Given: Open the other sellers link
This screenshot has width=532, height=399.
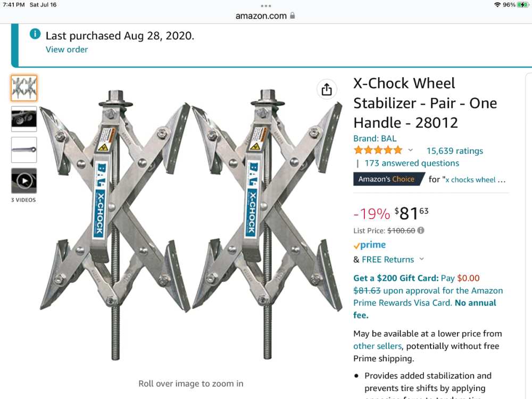Looking at the screenshot, I should click(378, 346).
